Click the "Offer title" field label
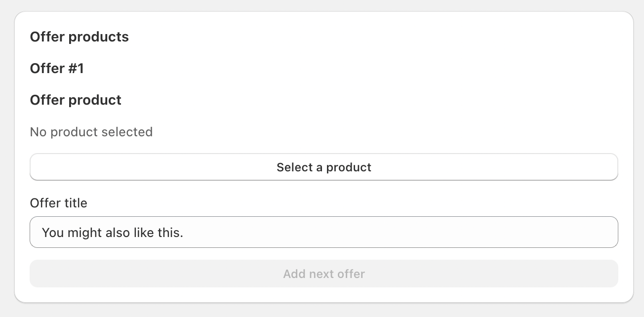Image resolution: width=644 pixels, height=317 pixels. [58, 203]
